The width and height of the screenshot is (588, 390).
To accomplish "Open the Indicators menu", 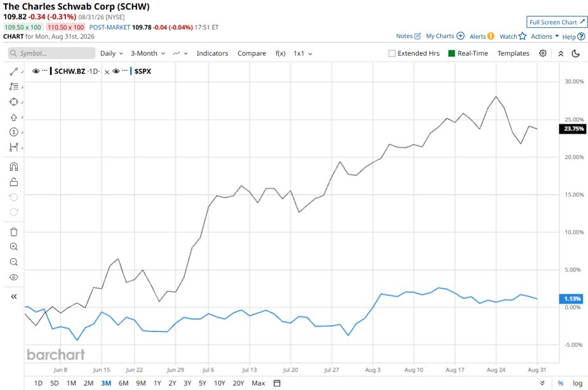I will [212, 53].
